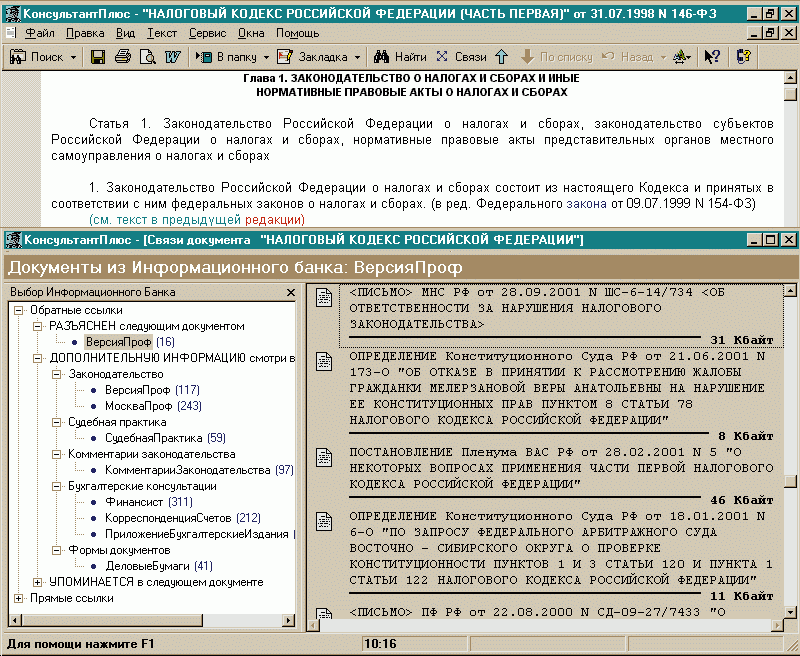Collapse the Законодательство node
The image size is (800, 656).
click(x=56, y=374)
